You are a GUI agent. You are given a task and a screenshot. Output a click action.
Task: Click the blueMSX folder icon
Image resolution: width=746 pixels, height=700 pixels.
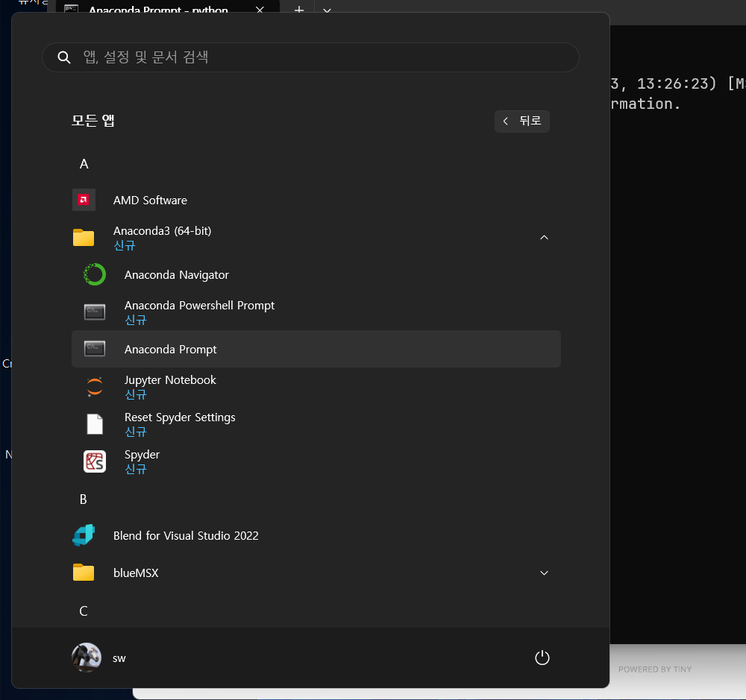click(84, 573)
